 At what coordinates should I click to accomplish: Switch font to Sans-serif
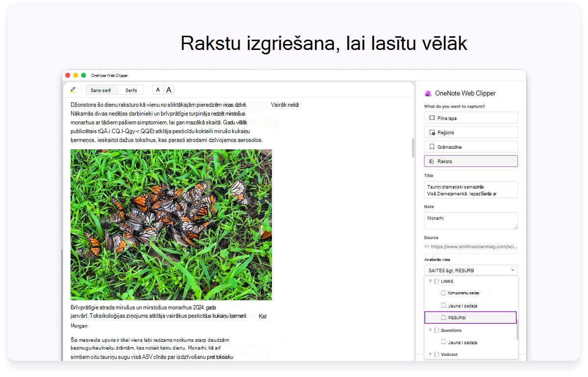(100, 90)
